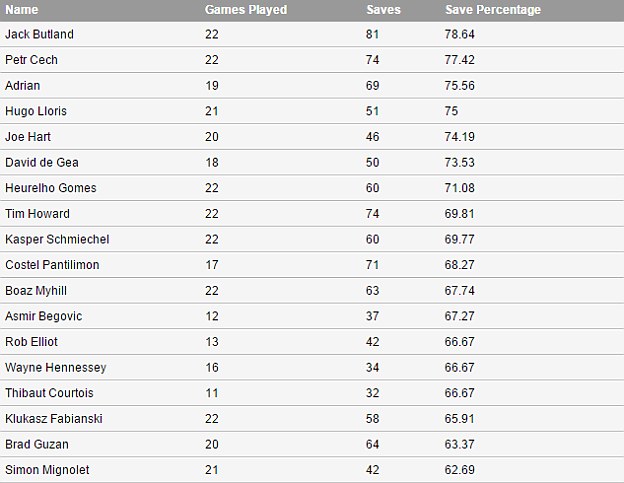The width and height of the screenshot is (624, 483).
Task: Sort by the Saves column header
Action: pos(383,10)
